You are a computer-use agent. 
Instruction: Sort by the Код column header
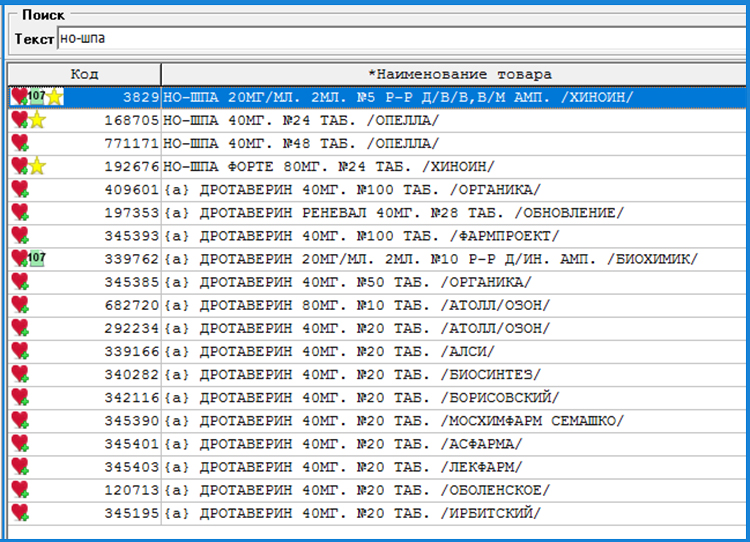tap(84, 74)
